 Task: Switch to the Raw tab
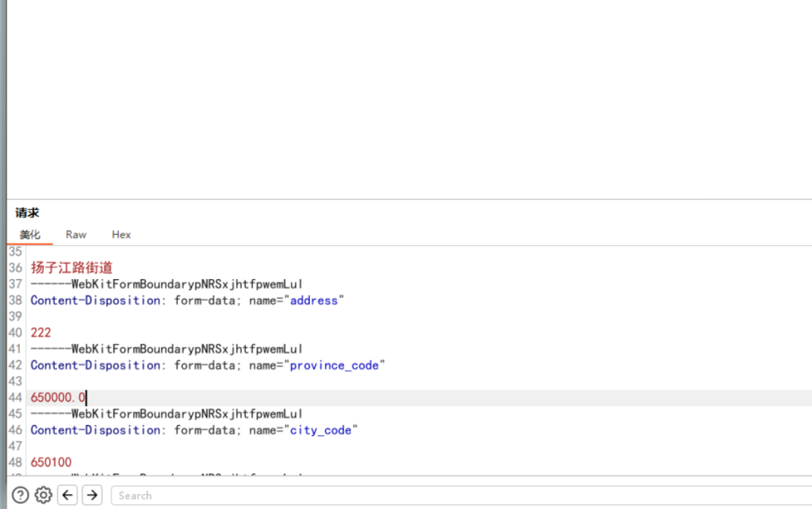76,235
